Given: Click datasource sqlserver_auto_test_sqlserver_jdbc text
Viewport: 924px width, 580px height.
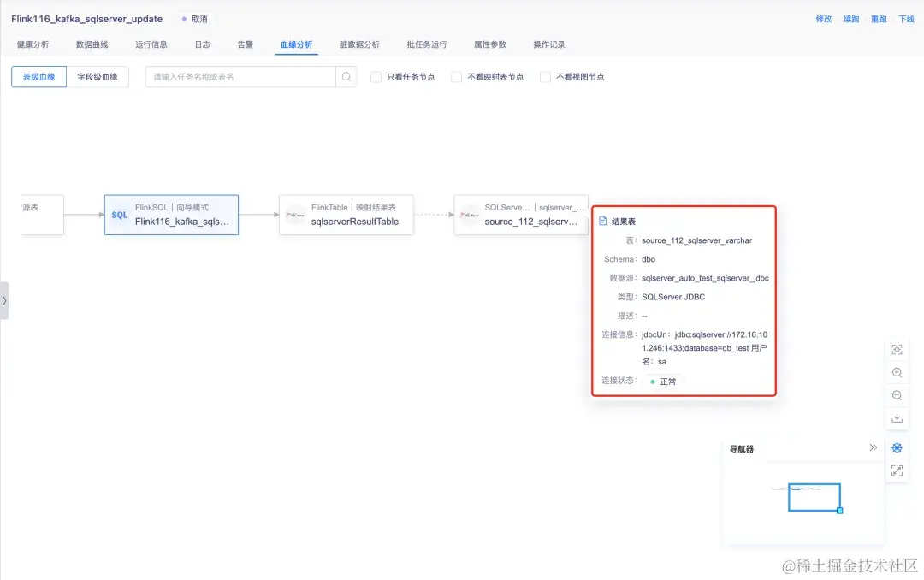Looking at the screenshot, I should 705,278.
